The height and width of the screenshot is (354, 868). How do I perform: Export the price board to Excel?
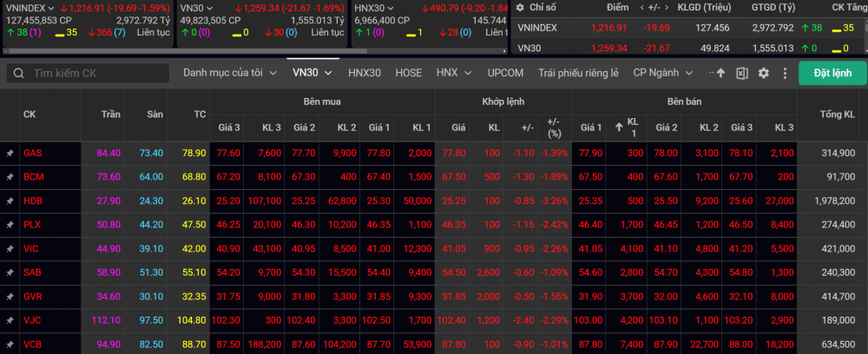click(x=742, y=74)
